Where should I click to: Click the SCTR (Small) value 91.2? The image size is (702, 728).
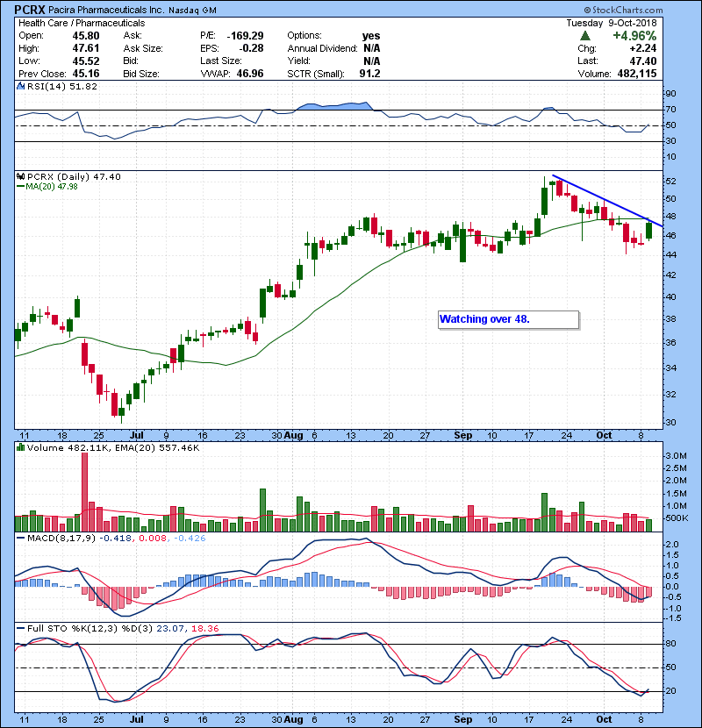369,74
